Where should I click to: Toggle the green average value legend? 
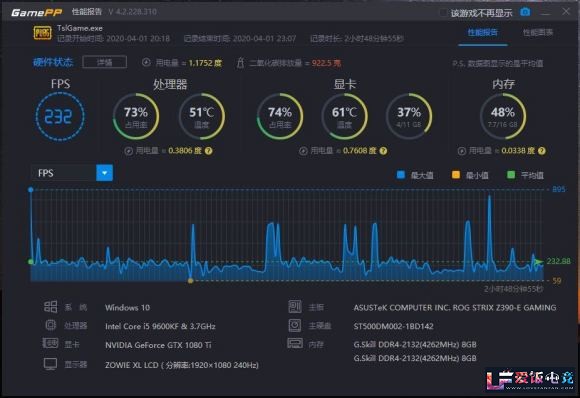pyautogui.click(x=511, y=175)
